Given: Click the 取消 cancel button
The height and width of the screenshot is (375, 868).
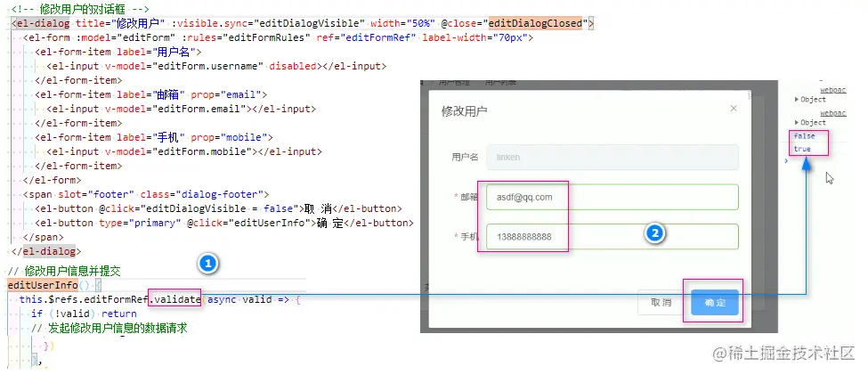Looking at the screenshot, I should [x=661, y=303].
